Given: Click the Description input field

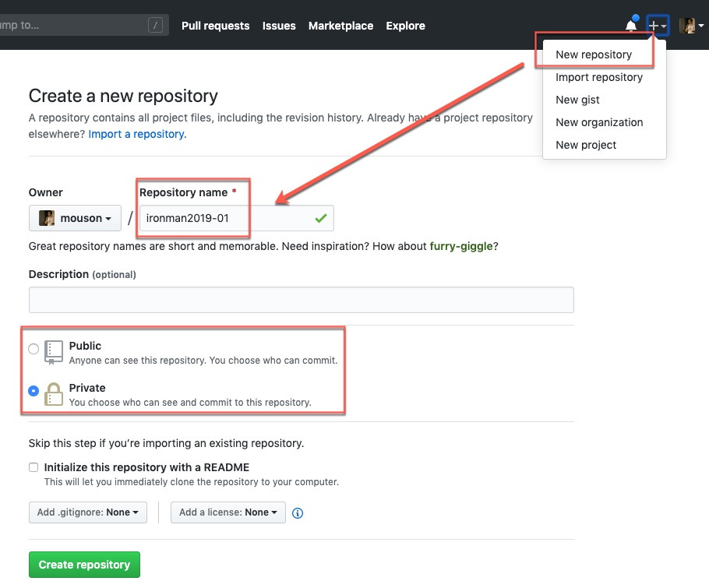Looking at the screenshot, I should click(x=302, y=300).
